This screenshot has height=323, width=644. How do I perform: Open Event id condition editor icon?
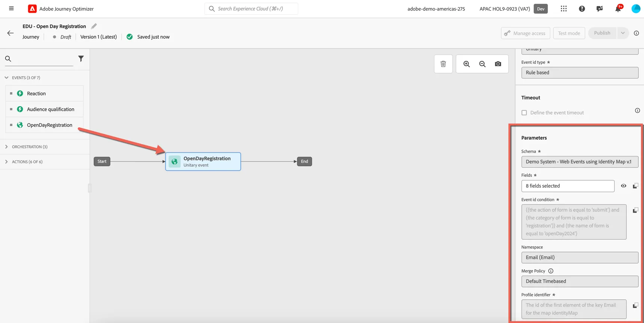(x=635, y=210)
